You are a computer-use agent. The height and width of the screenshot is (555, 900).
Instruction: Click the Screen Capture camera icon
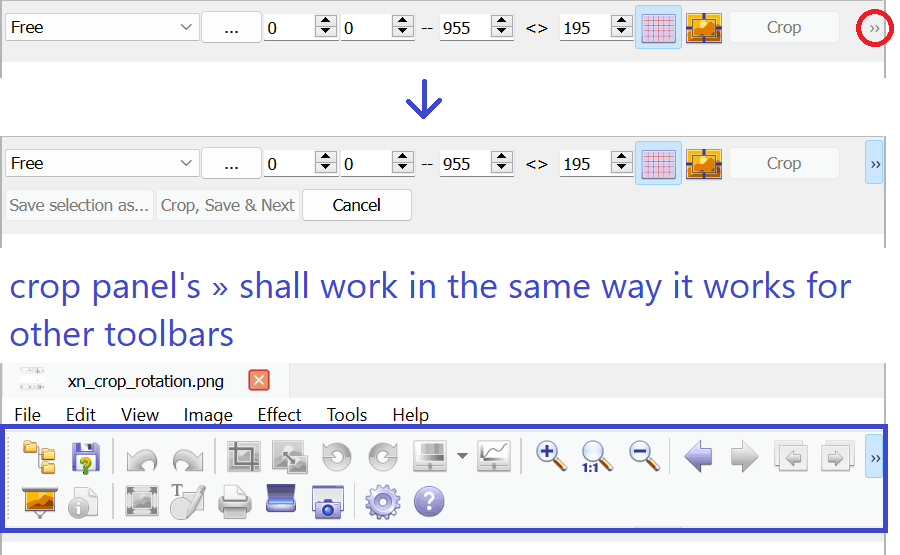[328, 502]
